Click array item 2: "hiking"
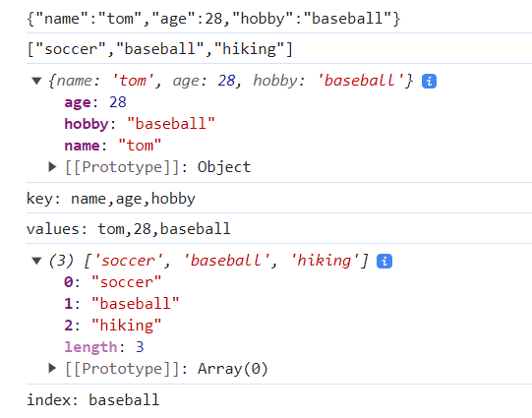Viewport: 532px width, 418px height. [x=113, y=325]
